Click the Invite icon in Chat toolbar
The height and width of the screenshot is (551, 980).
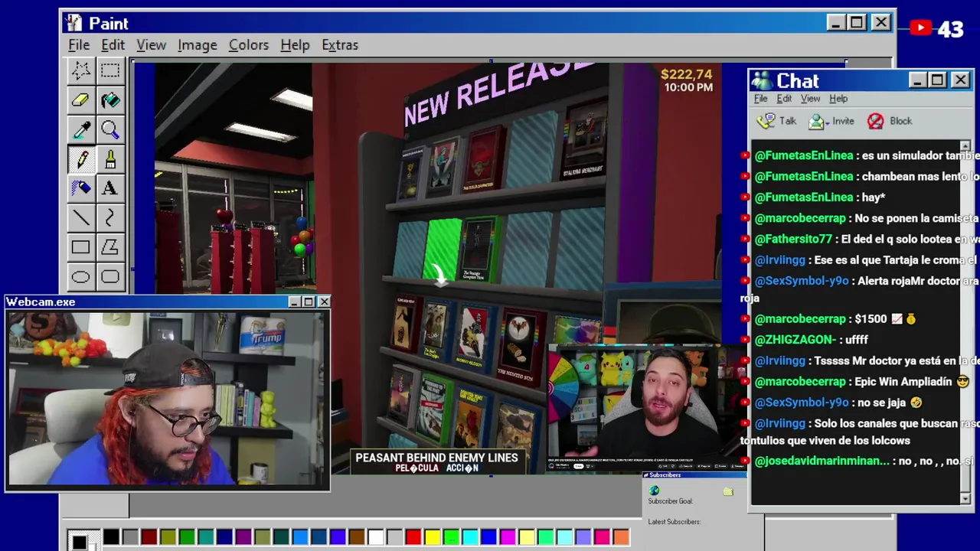(x=817, y=121)
